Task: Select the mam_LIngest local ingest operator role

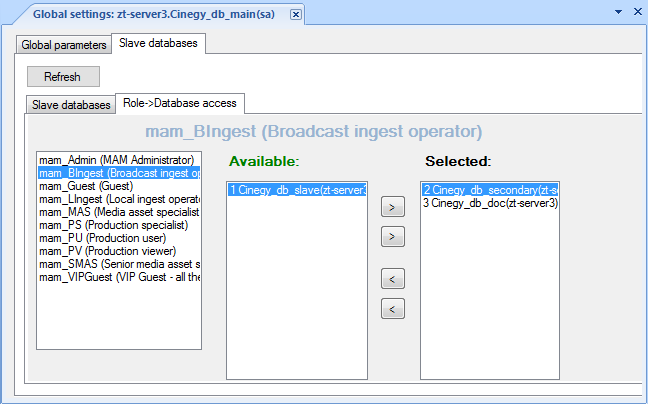Action: coord(119,199)
